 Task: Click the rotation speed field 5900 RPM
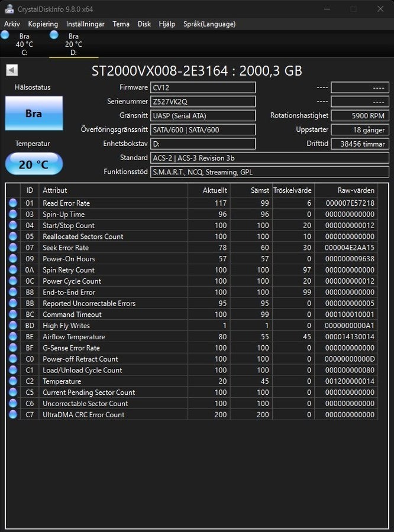click(360, 116)
